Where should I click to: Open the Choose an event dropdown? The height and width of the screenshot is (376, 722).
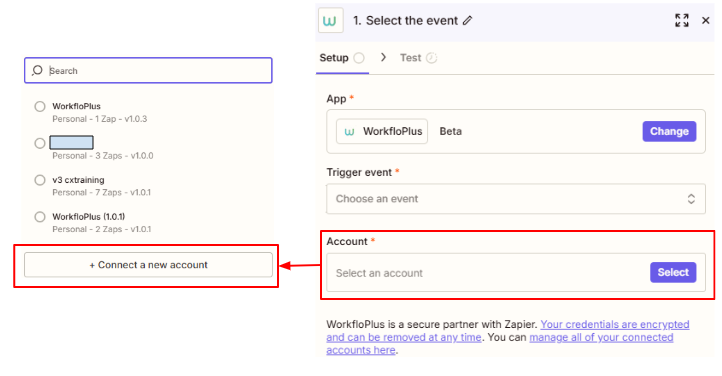click(x=516, y=199)
